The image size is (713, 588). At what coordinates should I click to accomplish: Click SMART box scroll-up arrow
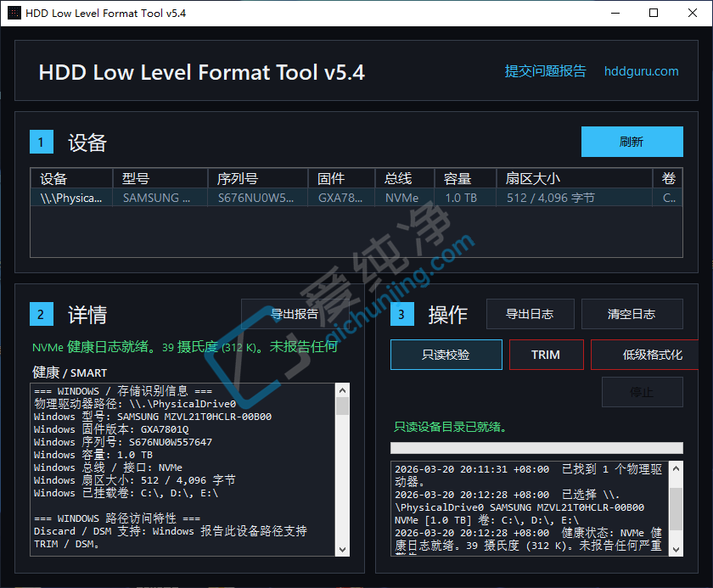pyautogui.click(x=342, y=390)
